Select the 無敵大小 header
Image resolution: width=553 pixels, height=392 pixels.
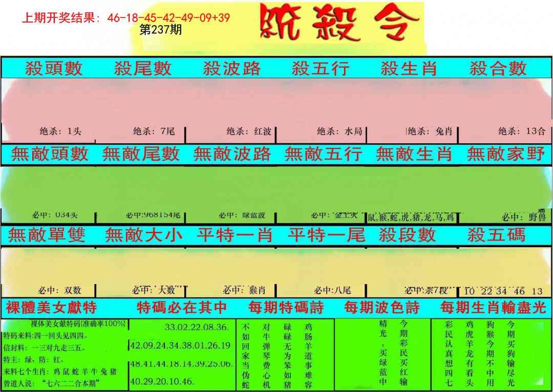(143, 235)
